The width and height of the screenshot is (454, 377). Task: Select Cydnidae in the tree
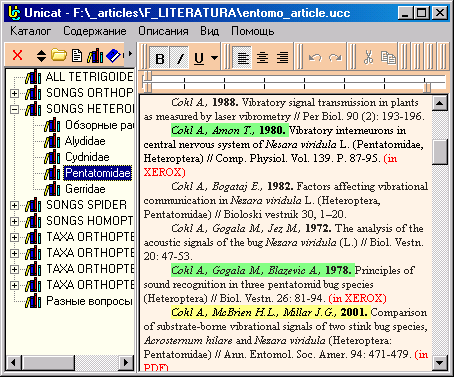coord(87,157)
